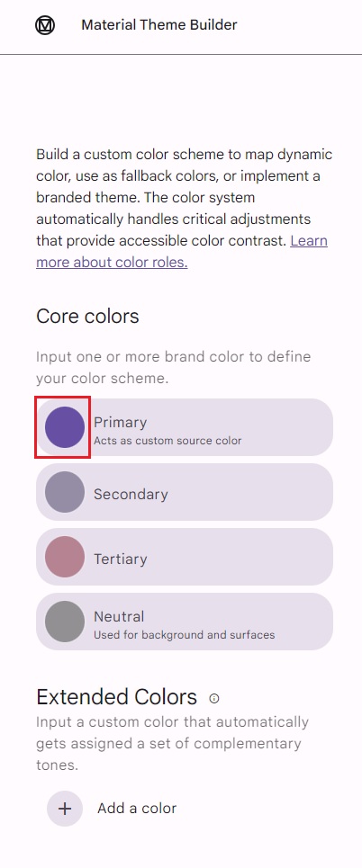Screen dimensions: 362x868
Task: Select the Primary label text
Action: [121, 422]
